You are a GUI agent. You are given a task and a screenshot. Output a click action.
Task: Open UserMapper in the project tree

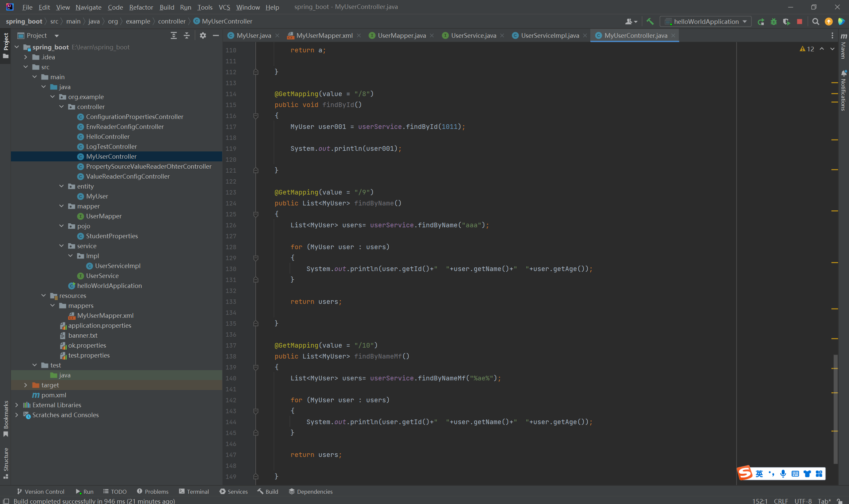click(104, 216)
